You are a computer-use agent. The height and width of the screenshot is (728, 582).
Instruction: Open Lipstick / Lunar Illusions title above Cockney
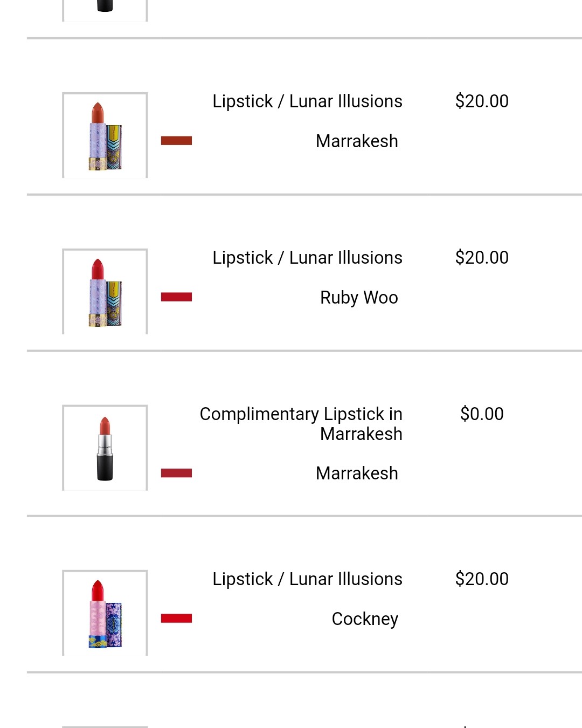[307, 579]
